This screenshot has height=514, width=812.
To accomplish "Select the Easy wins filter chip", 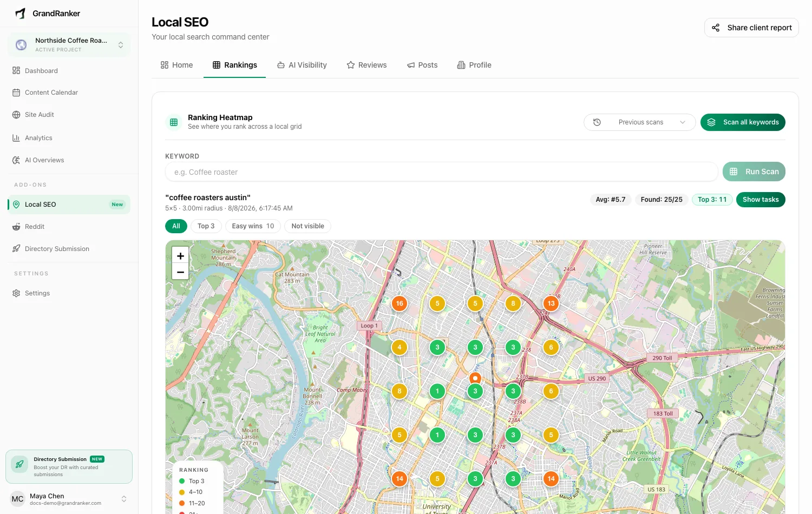I will [x=253, y=226].
